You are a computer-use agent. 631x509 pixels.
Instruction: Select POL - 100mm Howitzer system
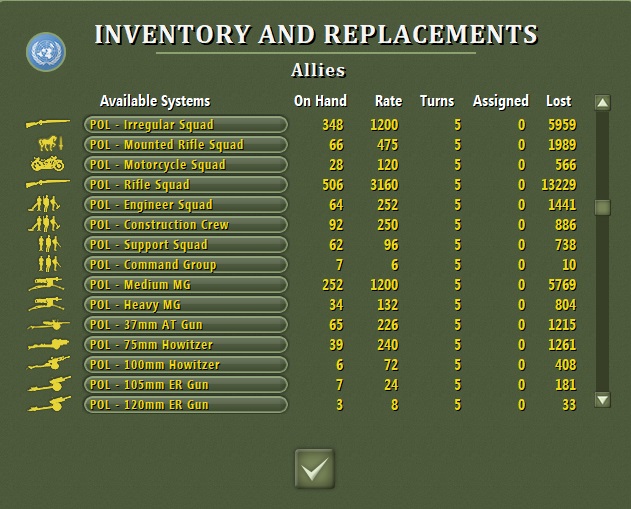click(186, 365)
